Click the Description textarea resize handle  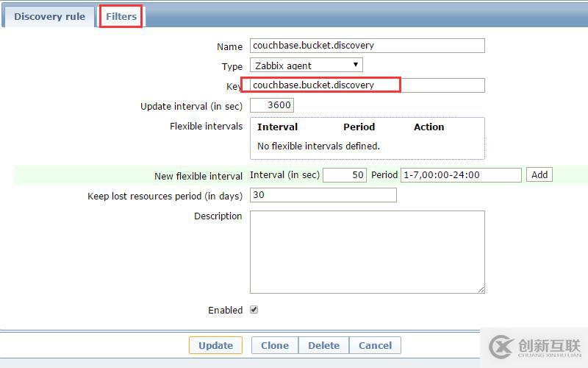481,289
